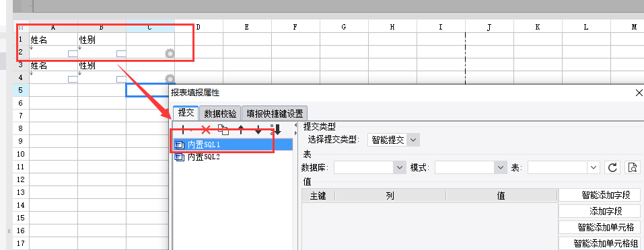Switch to the 数据校验 tab
Viewport: 644px width, 250px height.
coord(221,113)
